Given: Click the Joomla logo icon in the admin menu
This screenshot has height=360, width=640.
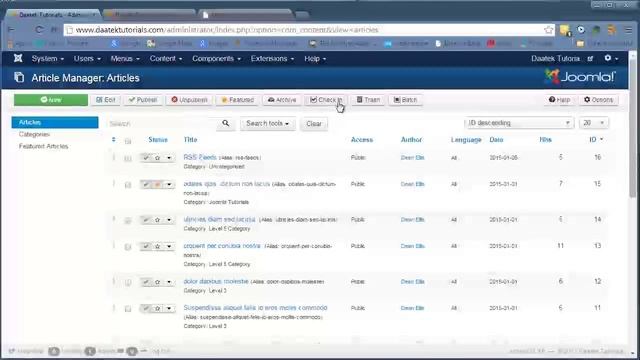Looking at the screenshot, I should [18, 58].
